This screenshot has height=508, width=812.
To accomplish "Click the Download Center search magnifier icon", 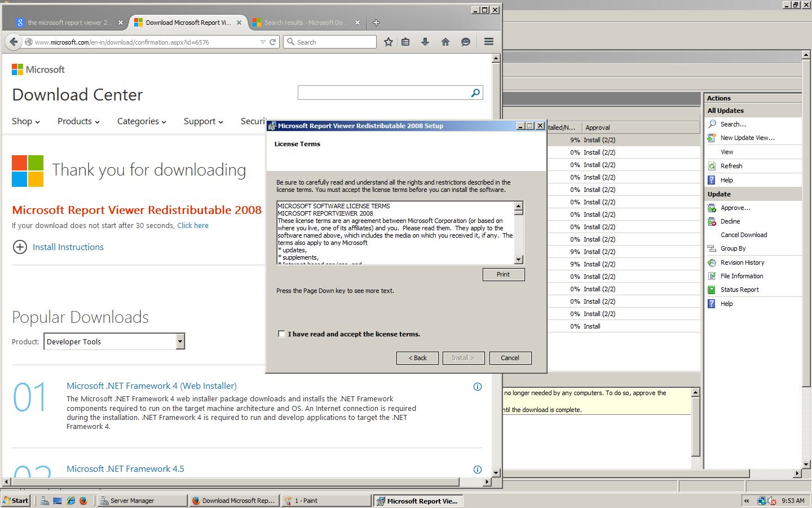I will coord(475,93).
